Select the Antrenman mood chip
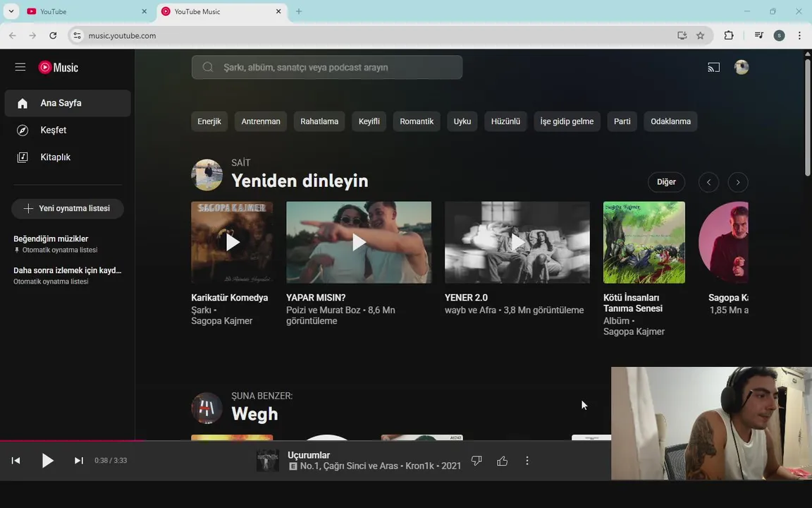Viewport: 812px width, 508px height. pyautogui.click(x=261, y=121)
